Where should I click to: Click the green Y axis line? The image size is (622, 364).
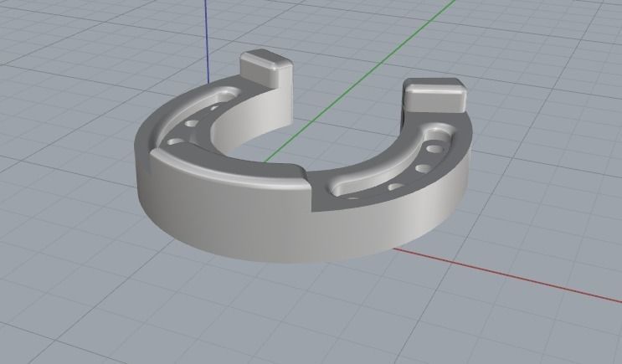[361, 81]
